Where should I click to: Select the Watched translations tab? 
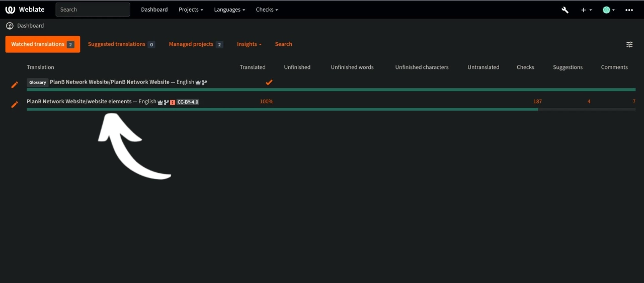pyautogui.click(x=43, y=44)
